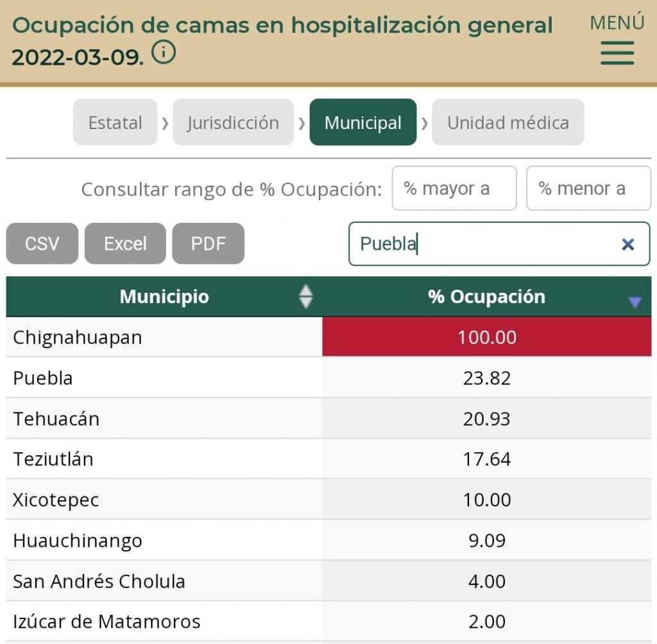Image resolution: width=657 pixels, height=644 pixels.
Task: Click the sort arrows on Municipio column
Action: tap(307, 297)
